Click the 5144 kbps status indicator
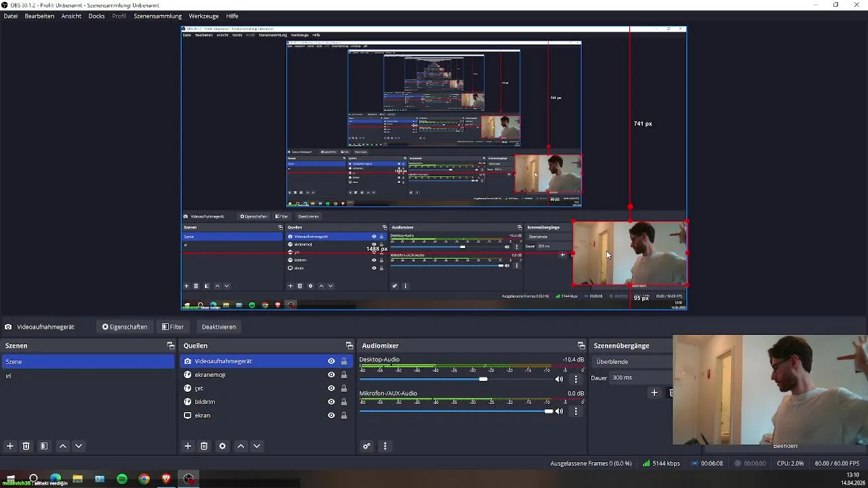This screenshot has height=488, width=868. (x=661, y=464)
